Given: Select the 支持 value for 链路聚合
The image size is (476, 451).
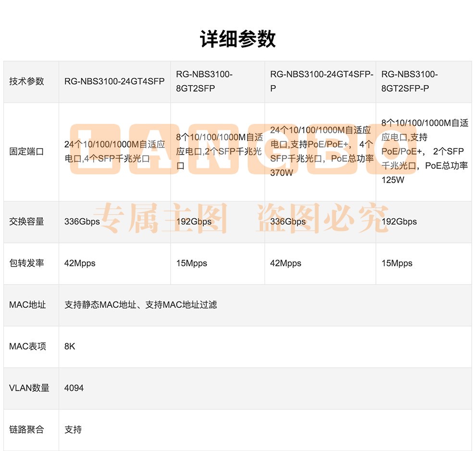Looking at the screenshot, I should (73, 429).
